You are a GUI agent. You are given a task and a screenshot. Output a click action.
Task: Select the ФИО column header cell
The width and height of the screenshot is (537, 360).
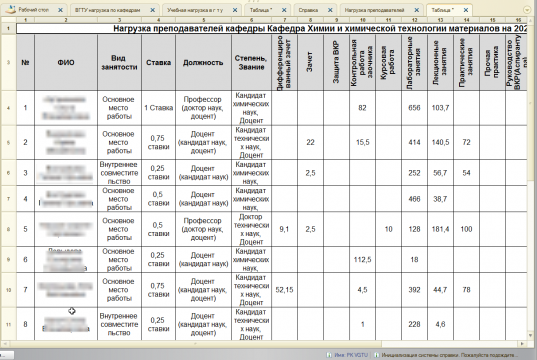[x=66, y=62]
